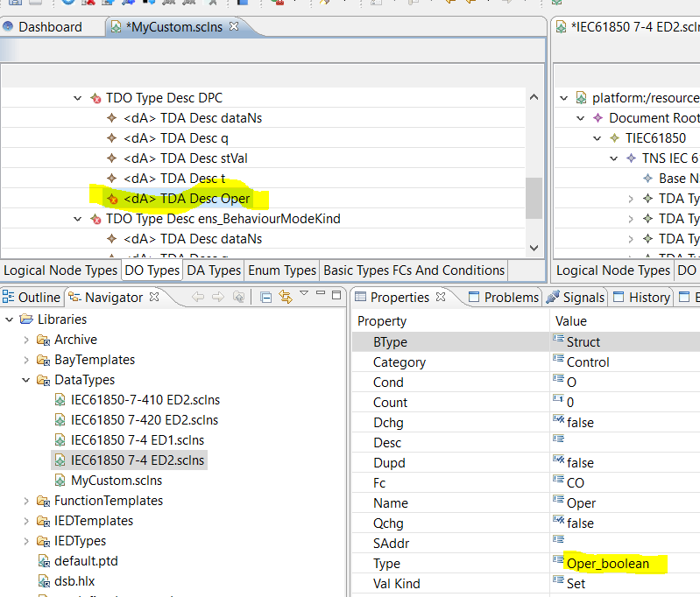Screen dimensions: 700x597
Task: Open Navigator view menu dropdown arrow
Action: tap(304, 294)
